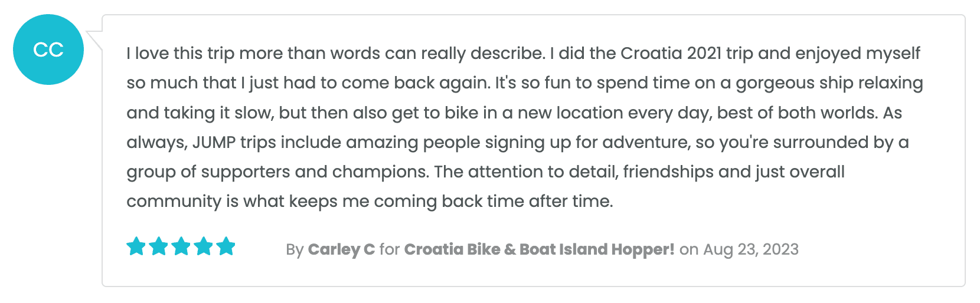Screen dimensions: 980x303
Task: Open Croatia Bike & Boat Island Hopper! trip
Action: (539, 249)
